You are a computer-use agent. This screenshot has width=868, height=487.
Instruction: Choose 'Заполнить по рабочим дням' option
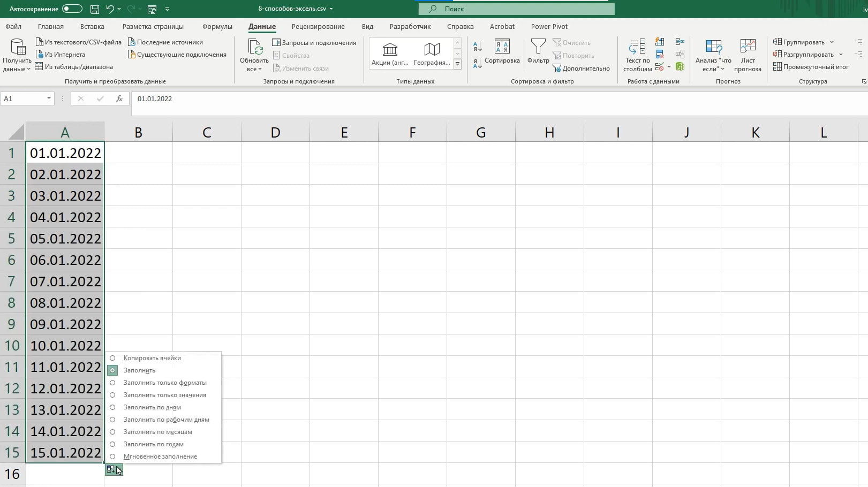tap(112, 420)
